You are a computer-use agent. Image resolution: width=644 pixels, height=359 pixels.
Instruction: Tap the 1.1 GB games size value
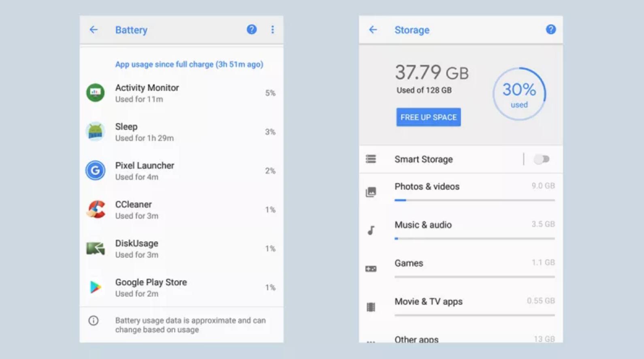[x=543, y=263]
